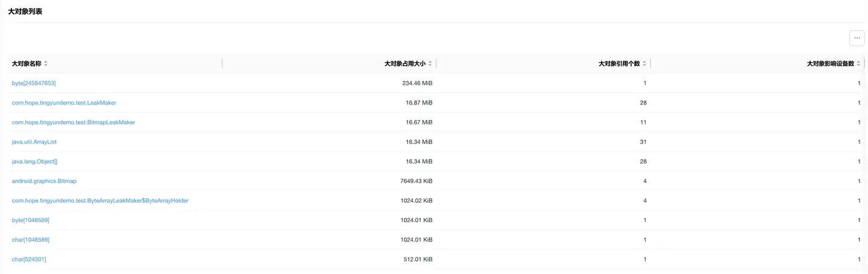Click the 大对象名称 column header

coord(27,63)
